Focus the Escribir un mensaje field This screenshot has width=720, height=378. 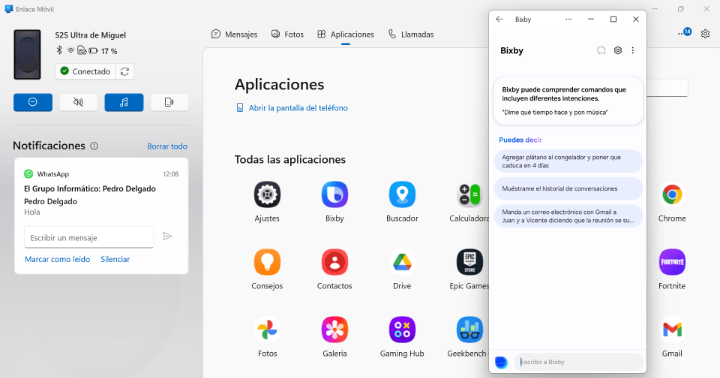[x=89, y=237]
